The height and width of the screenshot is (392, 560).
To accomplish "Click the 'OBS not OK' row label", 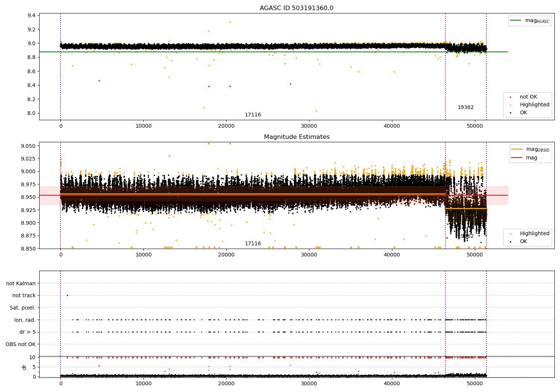I will pos(21,344).
